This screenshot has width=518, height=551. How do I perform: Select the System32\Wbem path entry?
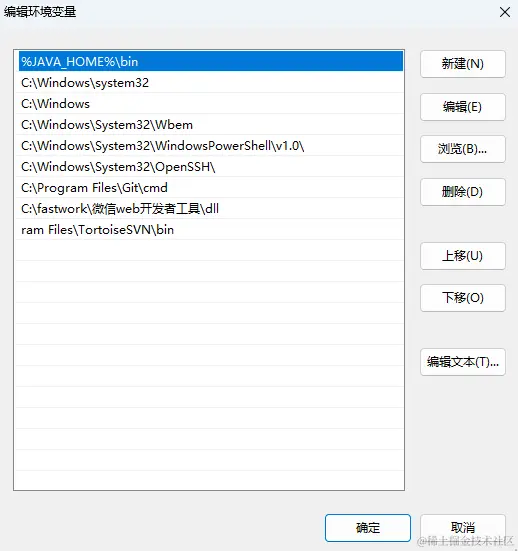(x=211, y=125)
